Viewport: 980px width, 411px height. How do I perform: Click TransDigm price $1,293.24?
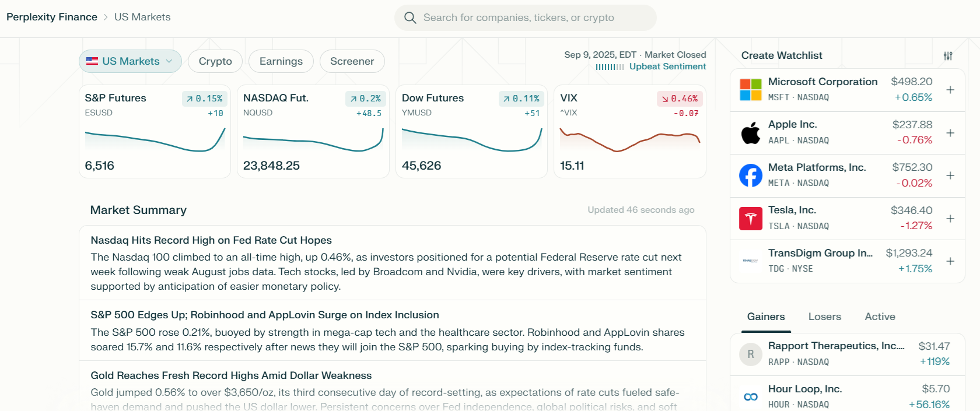pos(909,253)
